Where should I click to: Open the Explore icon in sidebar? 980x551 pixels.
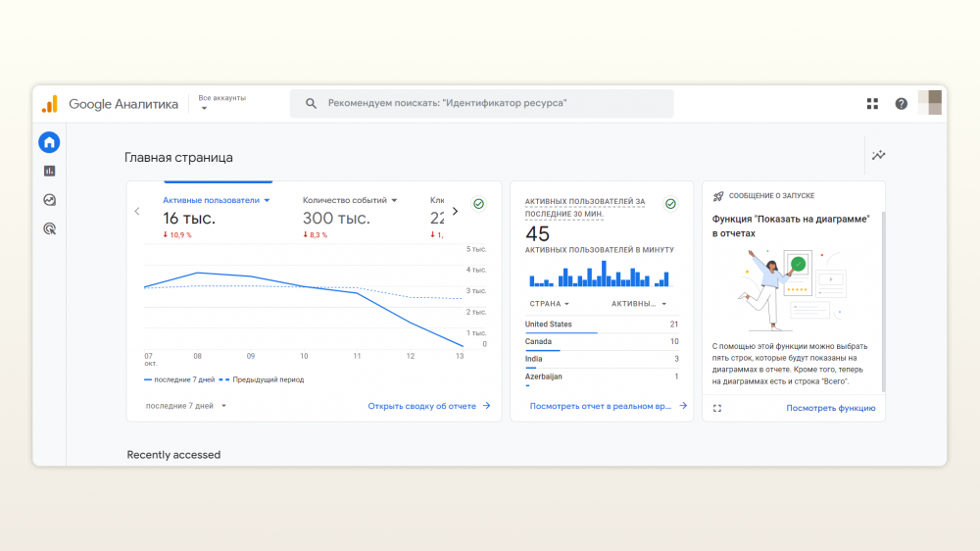pos(49,200)
